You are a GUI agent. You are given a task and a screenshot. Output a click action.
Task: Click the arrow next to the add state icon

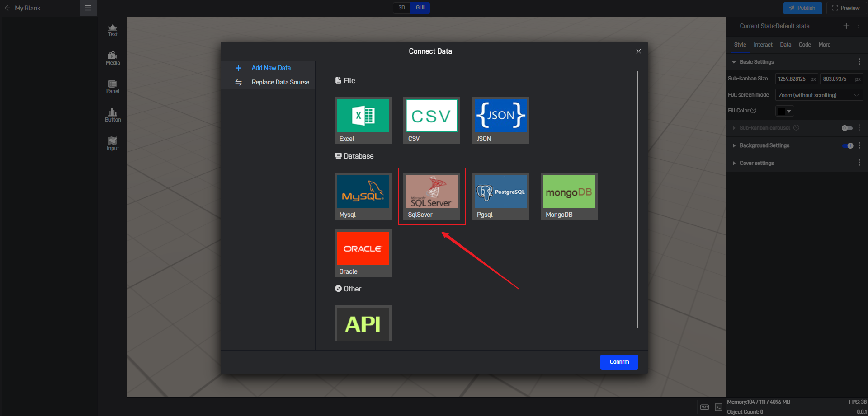coord(859,26)
